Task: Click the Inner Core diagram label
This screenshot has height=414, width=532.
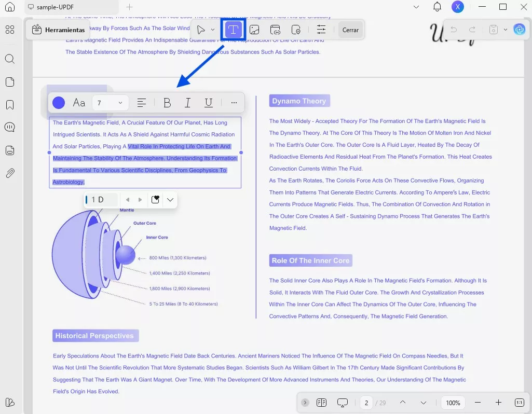Action: [157, 237]
